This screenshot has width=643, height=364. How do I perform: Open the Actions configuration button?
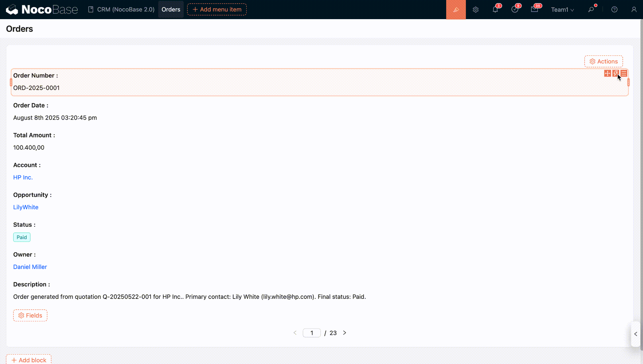603,61
